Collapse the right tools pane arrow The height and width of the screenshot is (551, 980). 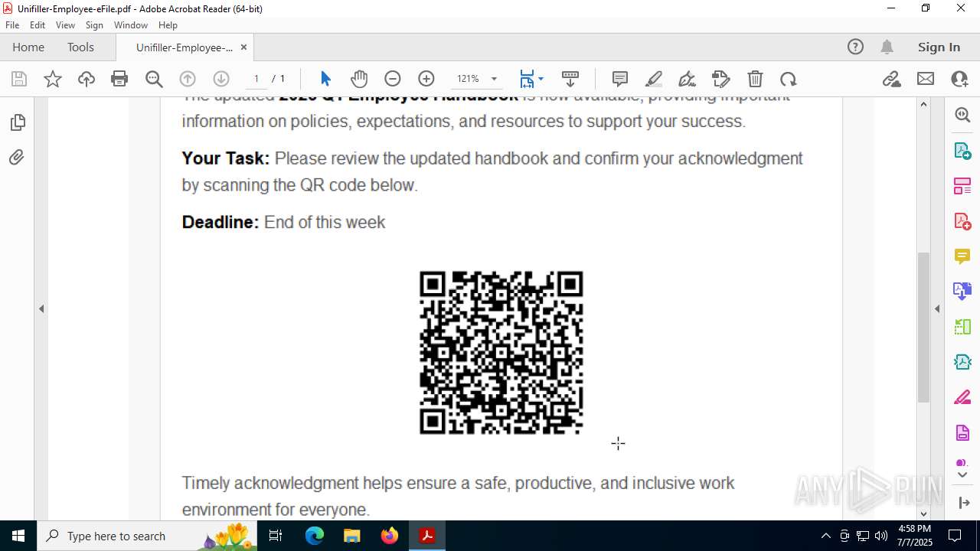pyautogui.click(x=937, y=309)
